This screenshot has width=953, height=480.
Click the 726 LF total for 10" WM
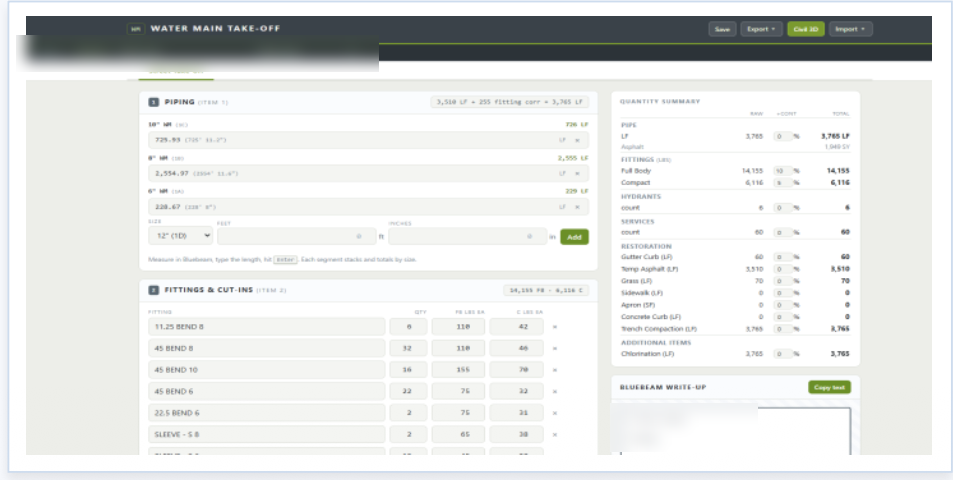[x=577, y=125]
